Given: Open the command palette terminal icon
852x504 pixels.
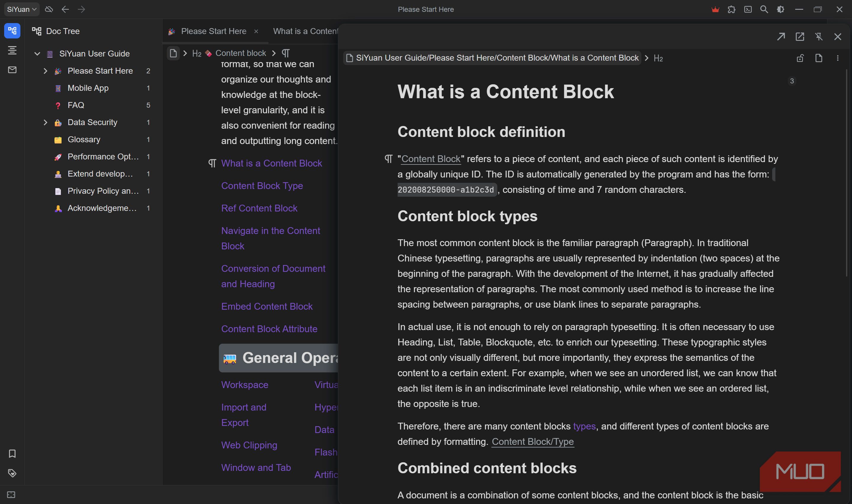Looking at the screenshot, I should point(748,9).
